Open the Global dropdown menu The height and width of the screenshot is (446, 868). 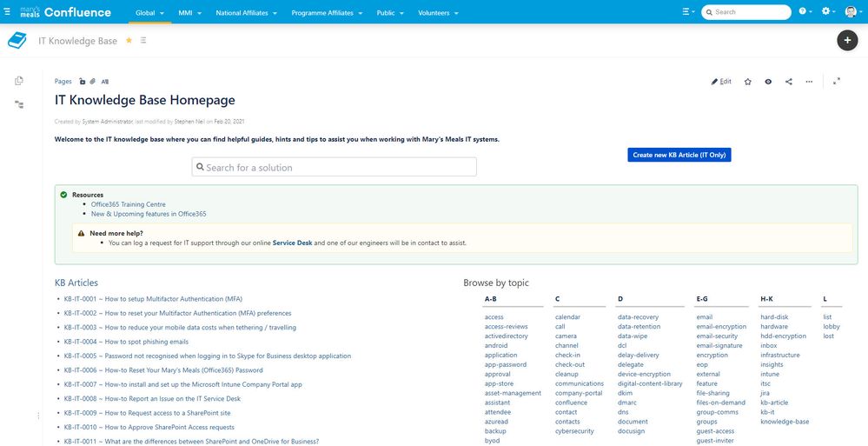[x=149, y=12]
